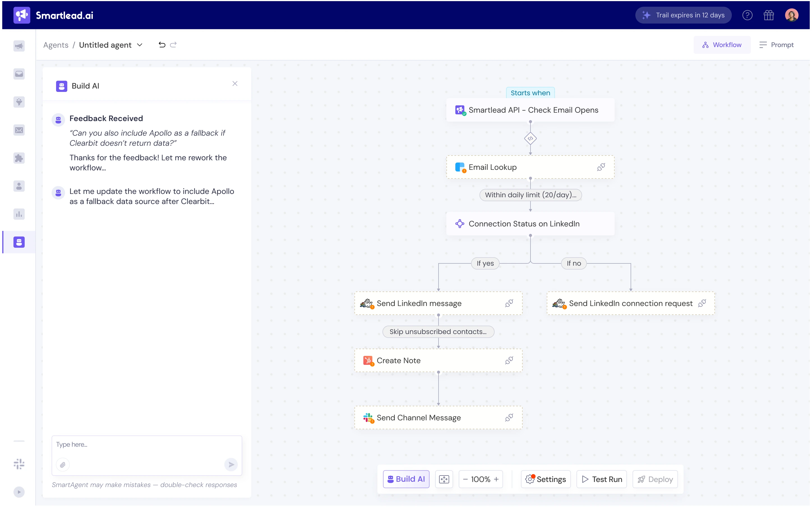Open the Slack icon in sidebar
Image resolution: width=812 pixels, height=510 pixels.
[x=19, y=464]
